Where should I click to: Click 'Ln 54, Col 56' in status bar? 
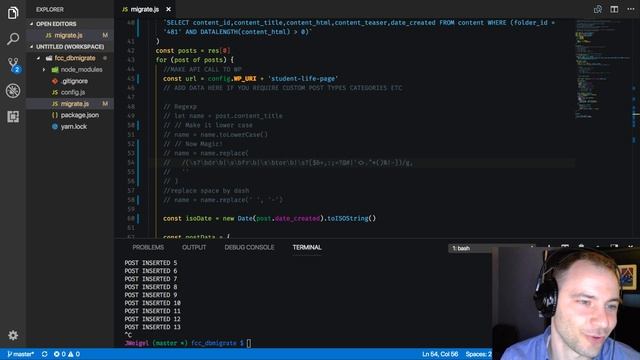point(440,354)
